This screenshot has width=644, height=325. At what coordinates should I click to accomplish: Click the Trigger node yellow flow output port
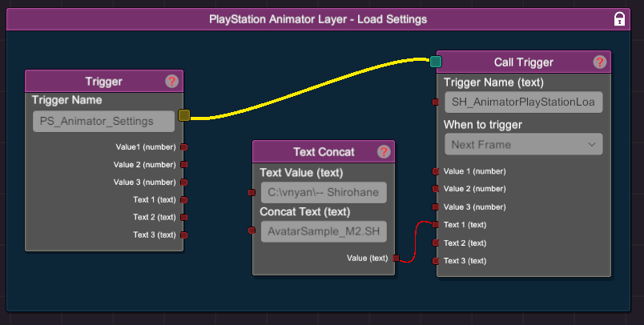click(x=184, y=115)
